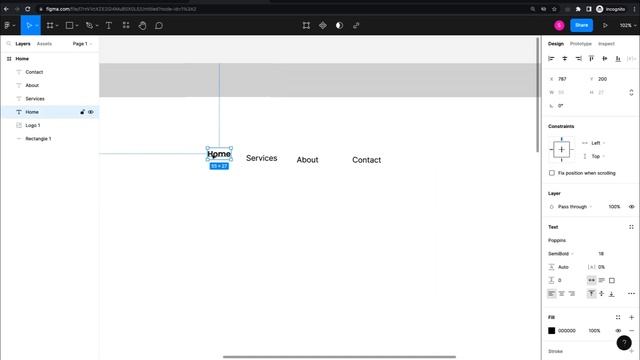Open the Figma main menu

[x=9, y=25]
